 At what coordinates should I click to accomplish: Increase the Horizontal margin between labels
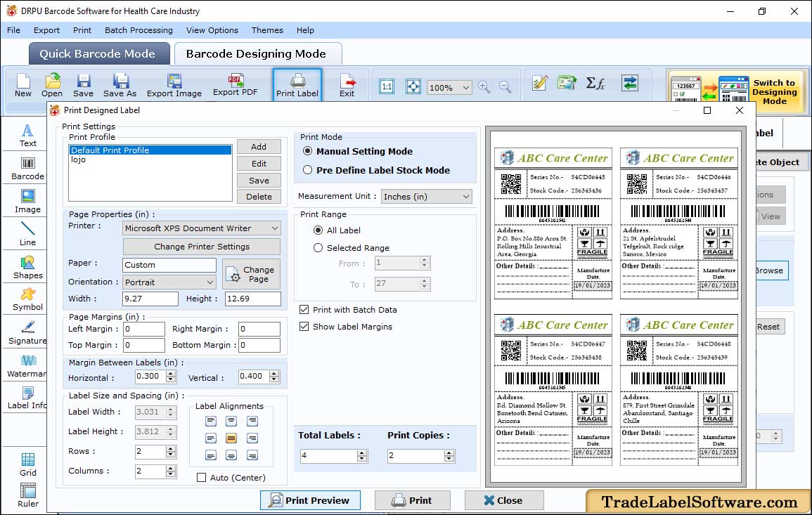pyautogui.click(x=172, y=373)
